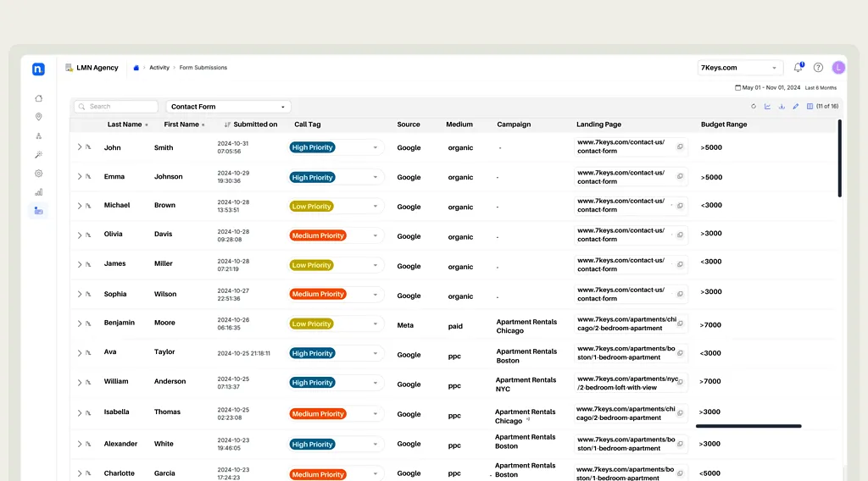Screen dimensions: 868x481
Task: Click the Medium Priority tag for Sophia Wilson
Action: (318, 294)
